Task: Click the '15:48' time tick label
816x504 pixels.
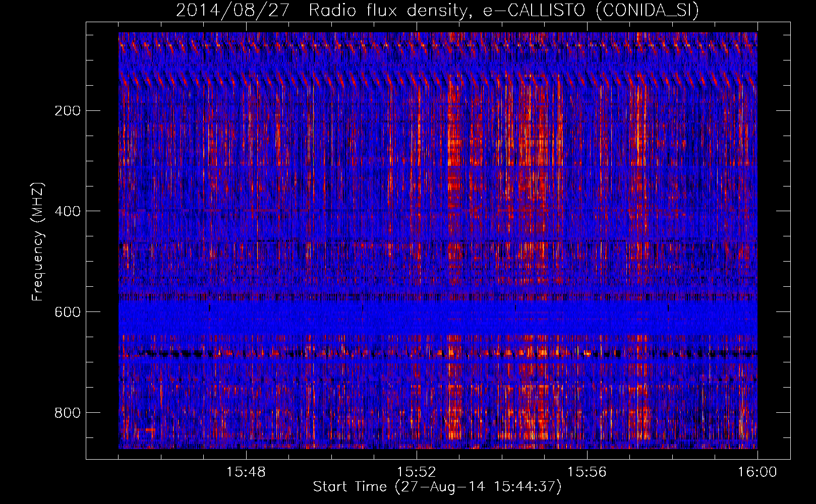Action: click(246, 472)
